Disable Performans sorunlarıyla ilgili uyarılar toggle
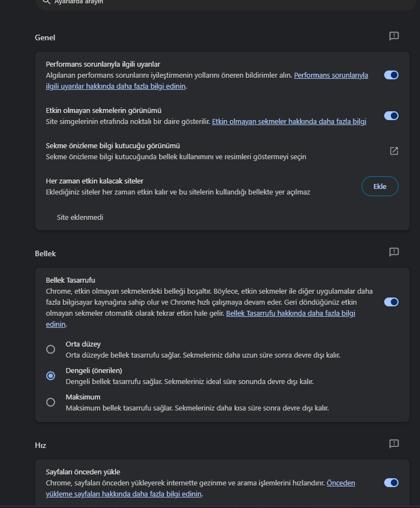Image resolution: width=420 pixels, height=508 pixels. [391, 75]
